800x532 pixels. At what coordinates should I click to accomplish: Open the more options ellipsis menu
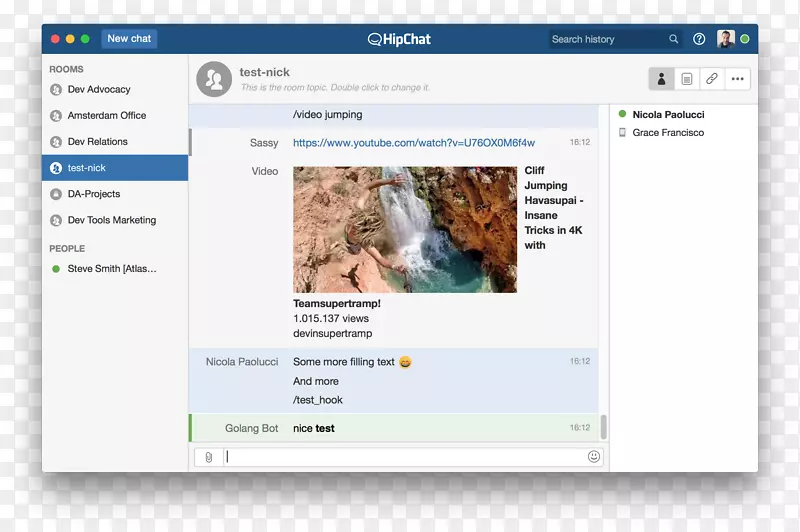coord(738,78)
